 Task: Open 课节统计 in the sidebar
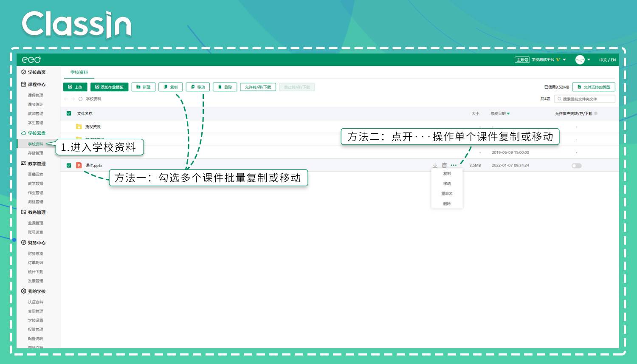(x=36, y=104)
